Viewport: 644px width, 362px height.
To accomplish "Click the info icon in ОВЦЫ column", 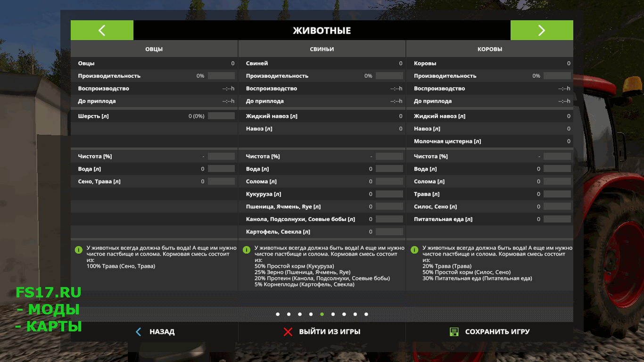I will [78, 249].
